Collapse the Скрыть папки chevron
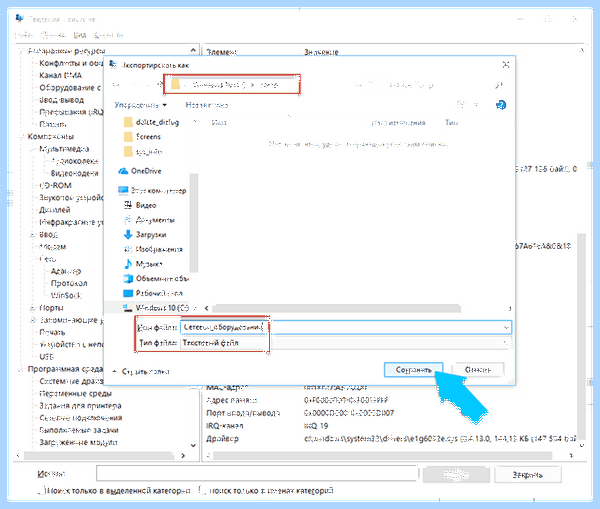This screenshot has height=509, width=600. coord(114,372)
